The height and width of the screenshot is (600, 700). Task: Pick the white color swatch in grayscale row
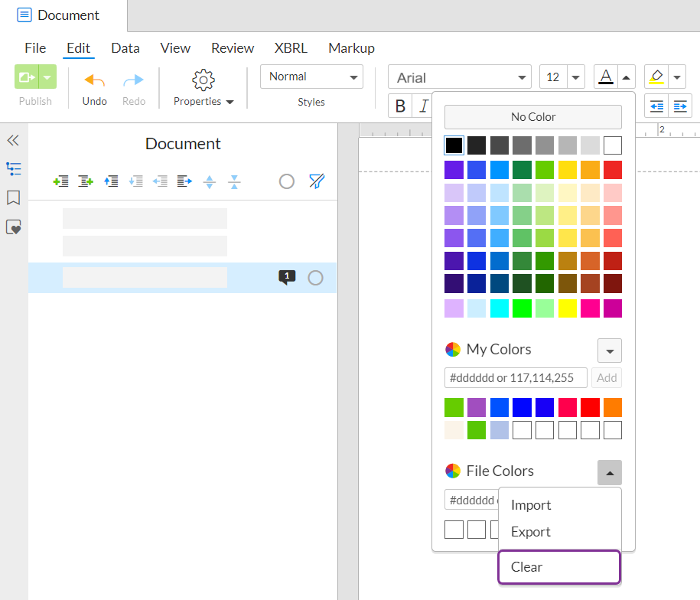coord(613,145)
